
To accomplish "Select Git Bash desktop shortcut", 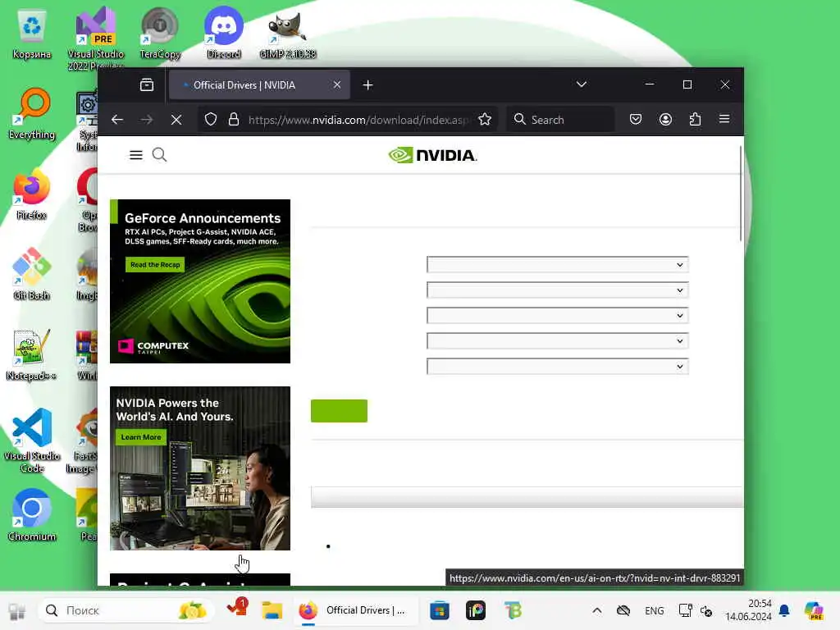I will [32, 276].
